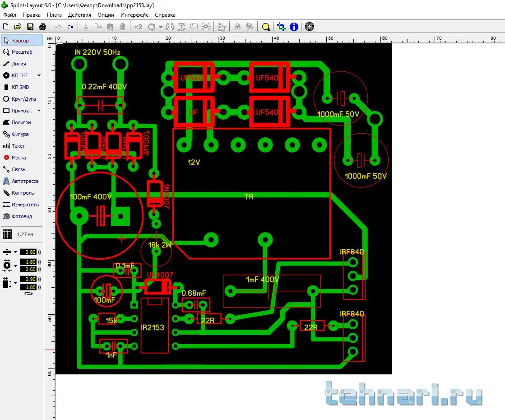Select the Масштаб zoom tool
505x420 pixels.
tap(22, 52)
